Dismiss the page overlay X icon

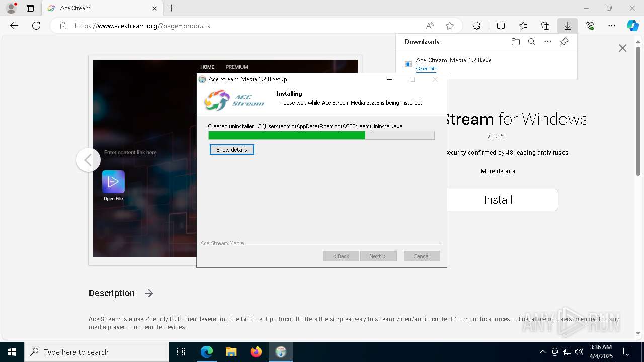[622, 48]
